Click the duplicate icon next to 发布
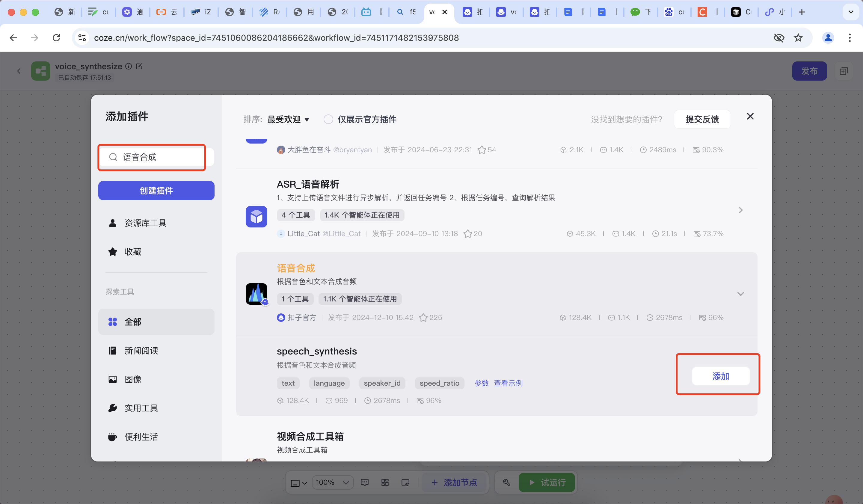 coord(844,71)
